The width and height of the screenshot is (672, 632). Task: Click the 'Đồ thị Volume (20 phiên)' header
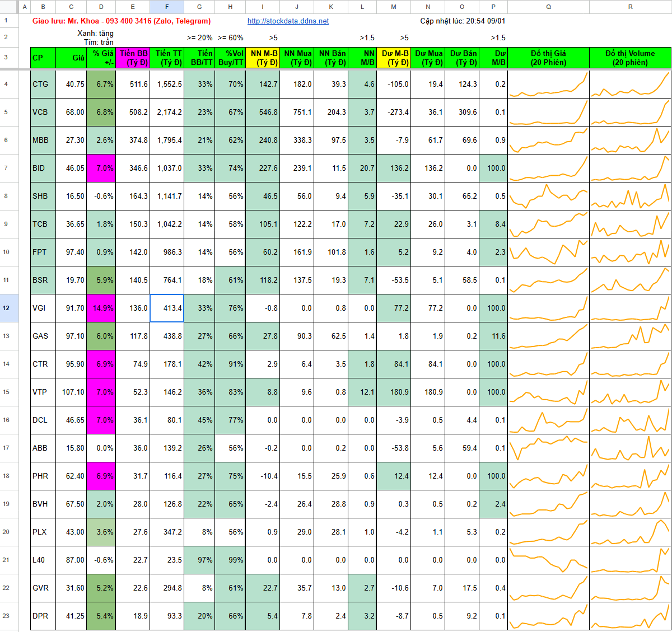click(x=630, y=58)
